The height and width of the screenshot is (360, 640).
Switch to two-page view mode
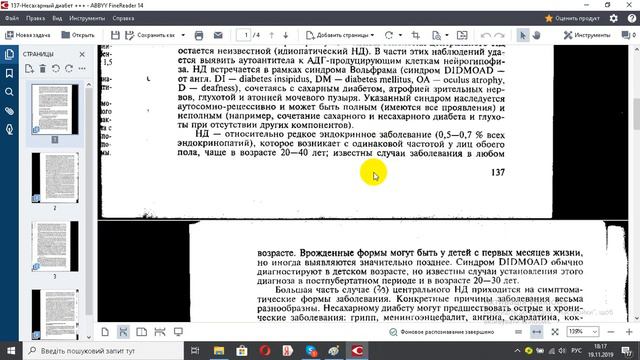pyautogui.click(x=141, y=332)
